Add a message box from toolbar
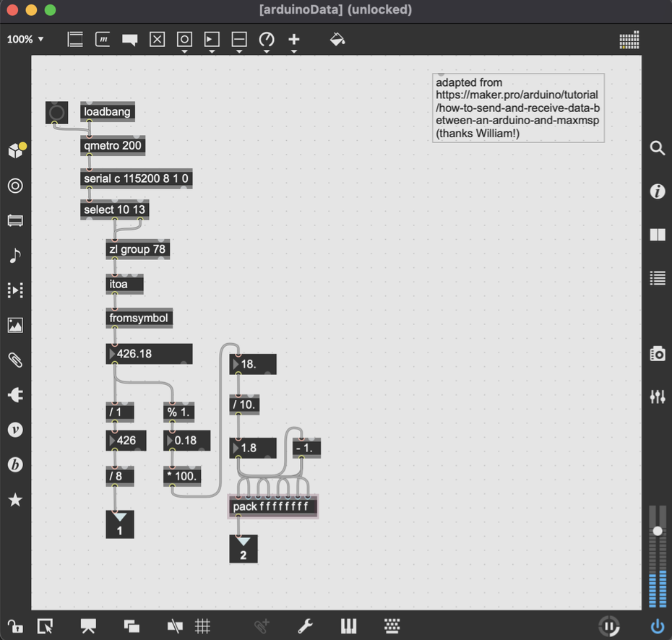Image resolution: width=672 pixels, height=640 pixels. coord(103,40)
